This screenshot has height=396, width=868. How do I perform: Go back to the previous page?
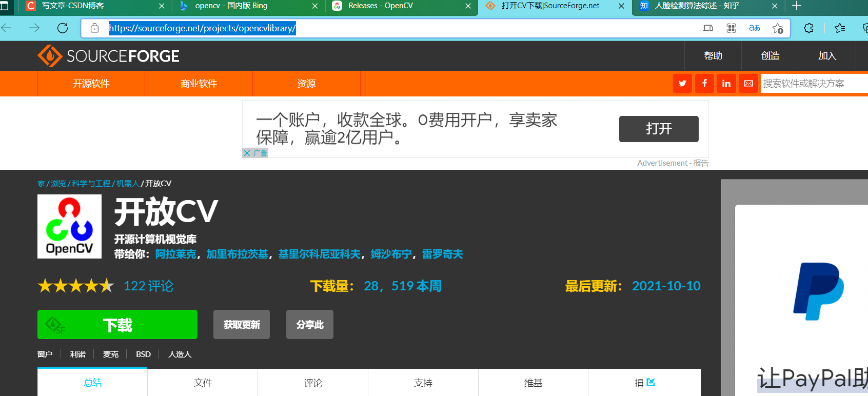6,28
